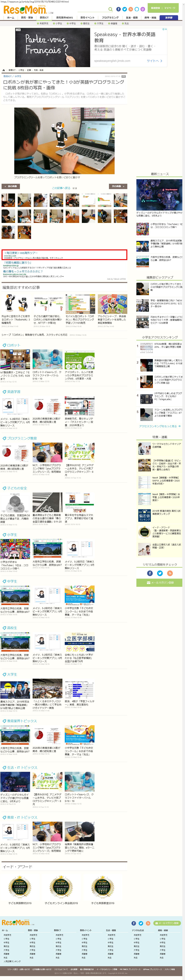Image resolution: width=185 pixels, height=980 pixels.
Task: Open ReseMom Facebook page from header icon
Action: (118, 9)
